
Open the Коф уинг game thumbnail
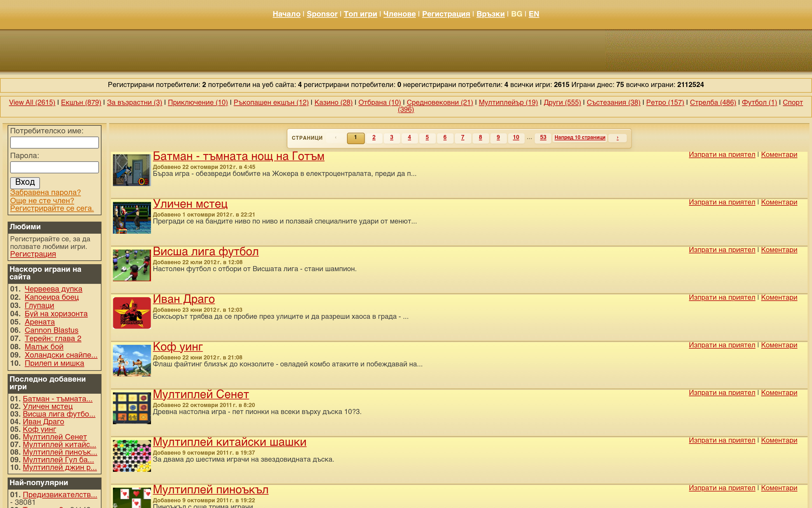coord(132,360)
